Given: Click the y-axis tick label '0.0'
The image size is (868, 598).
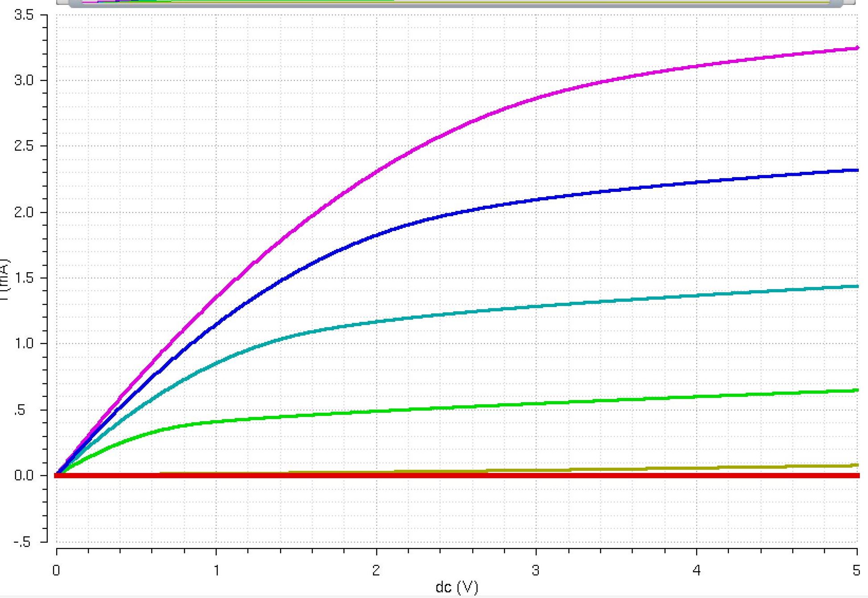Looking at the screenshot, I should point(24,476).
